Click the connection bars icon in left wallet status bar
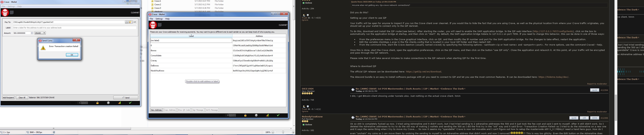 [120, 103]
